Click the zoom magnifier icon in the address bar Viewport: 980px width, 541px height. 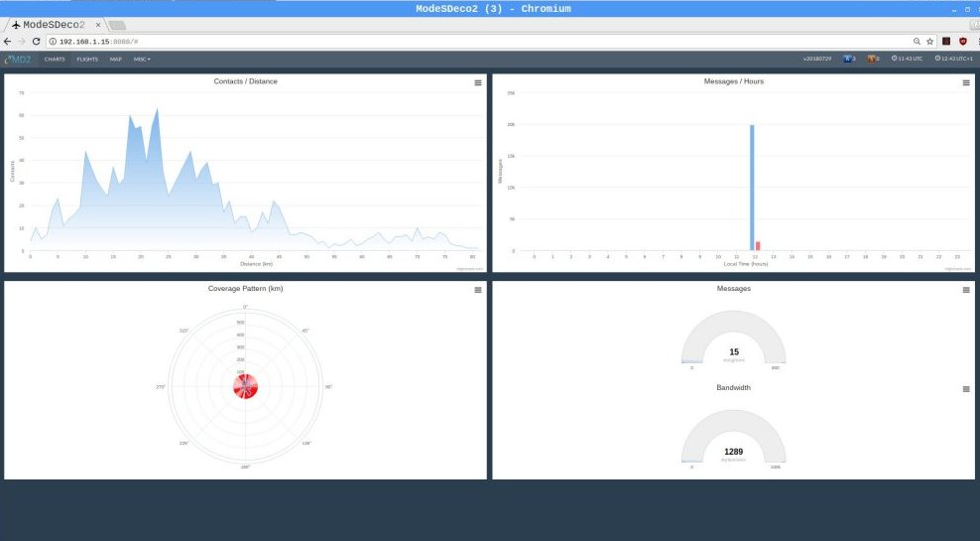pyautogui.click(x=917, y=42)
